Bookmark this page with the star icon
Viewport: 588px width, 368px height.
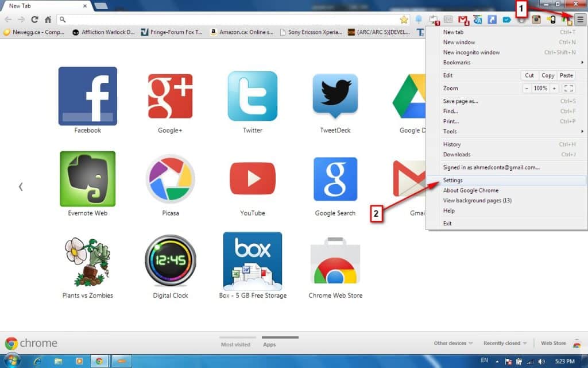pos(404,20)
